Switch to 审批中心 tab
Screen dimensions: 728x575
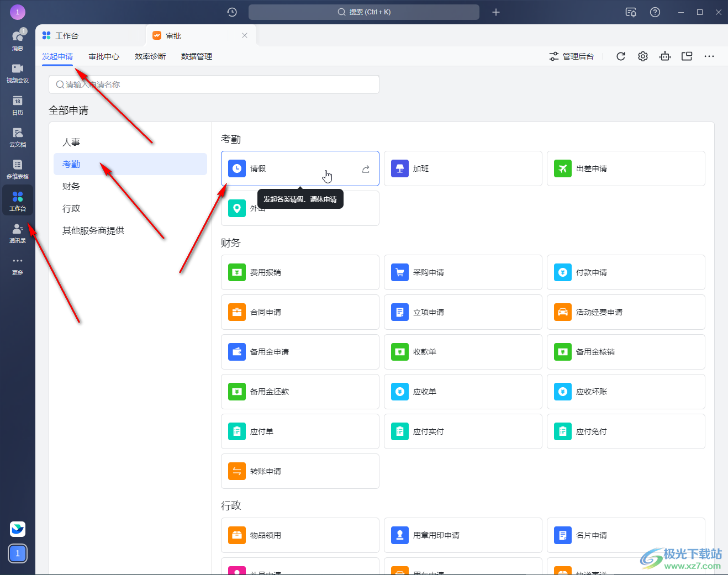point(104,56)
